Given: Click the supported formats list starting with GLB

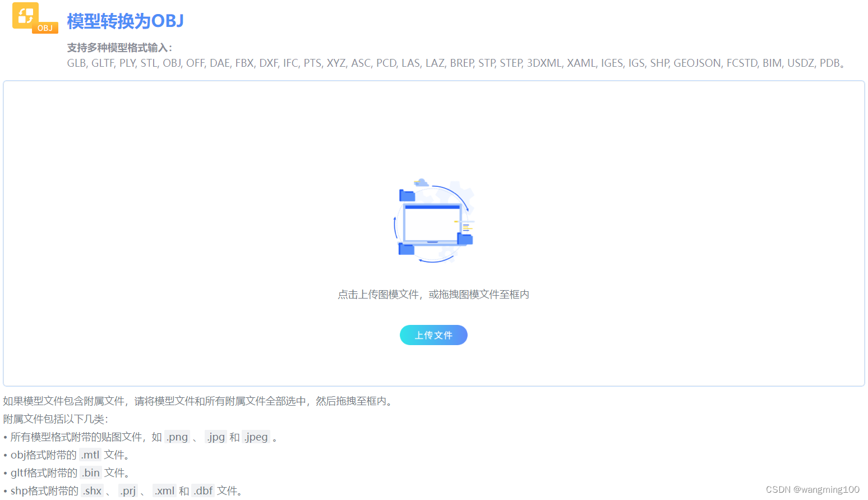Looking at the screenshot, I should [456, 63].
